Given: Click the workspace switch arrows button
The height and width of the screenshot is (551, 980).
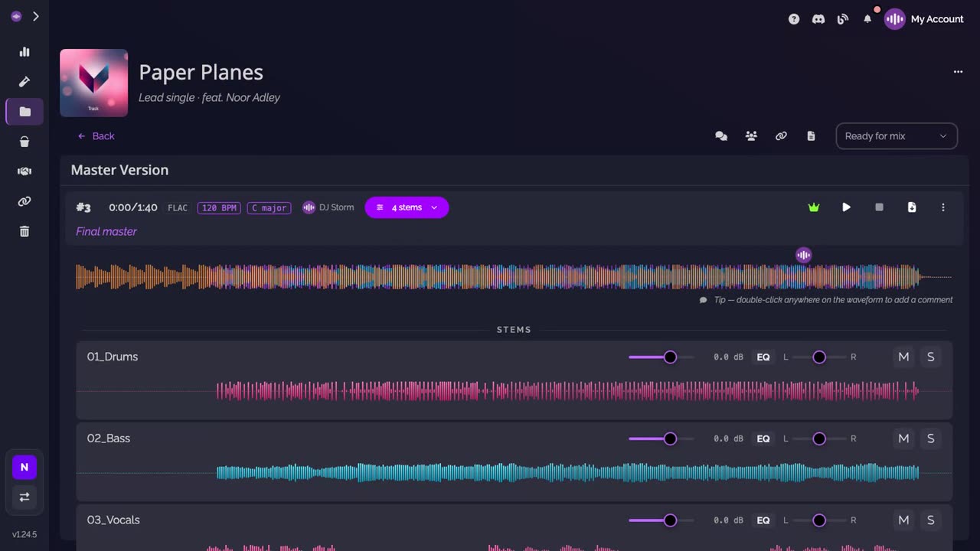Looking at the screenshot, I should click(x=24, y=497).
